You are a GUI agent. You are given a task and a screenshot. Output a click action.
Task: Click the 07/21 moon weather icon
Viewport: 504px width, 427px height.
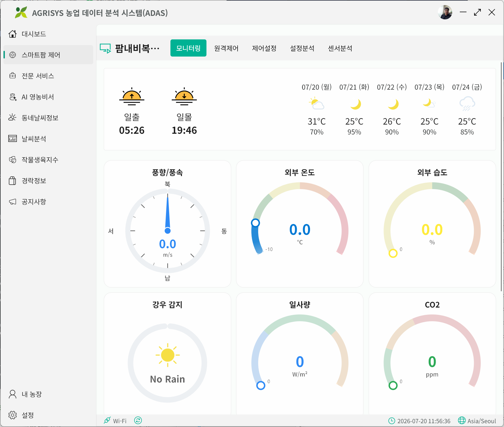pos(355,104)
